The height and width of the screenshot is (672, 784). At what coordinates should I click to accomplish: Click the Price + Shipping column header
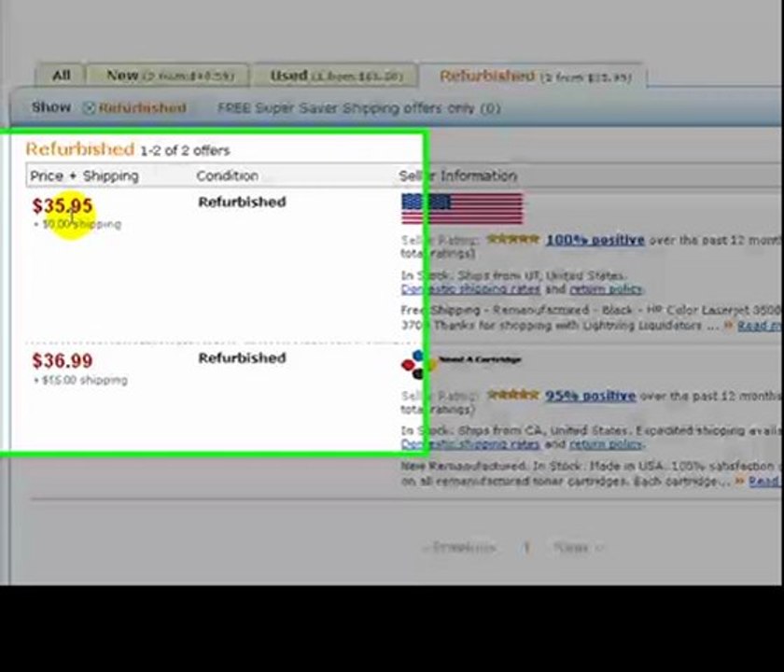(84, 176)
